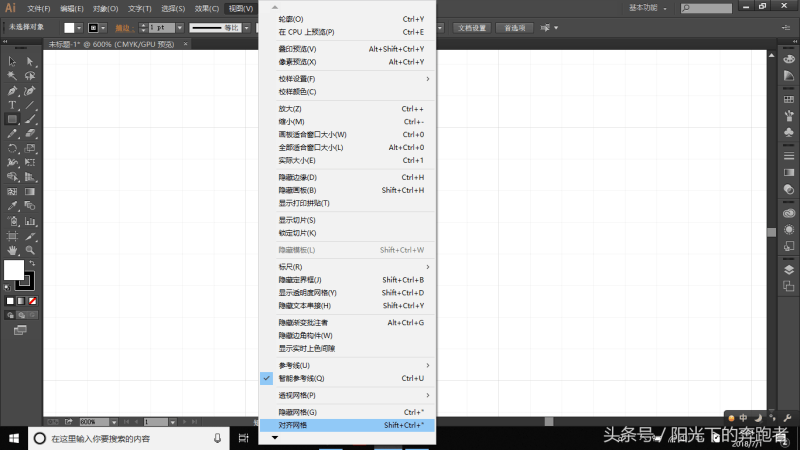800x450 pixels.
Task: Select the Rectangle tool
Action: click(12, 119)
